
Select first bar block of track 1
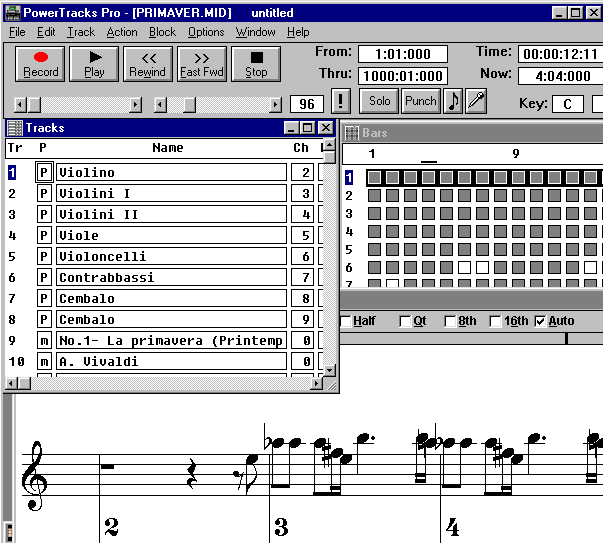[x=374, y=178]
